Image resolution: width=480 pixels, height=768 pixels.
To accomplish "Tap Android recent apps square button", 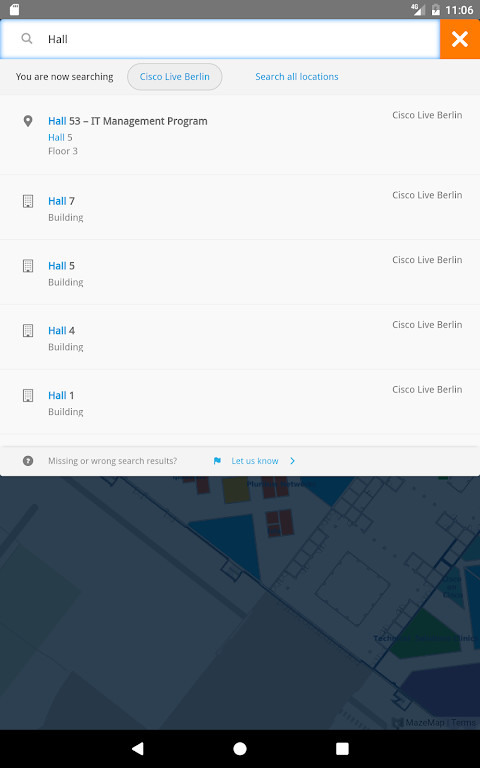I will point(342,748).
